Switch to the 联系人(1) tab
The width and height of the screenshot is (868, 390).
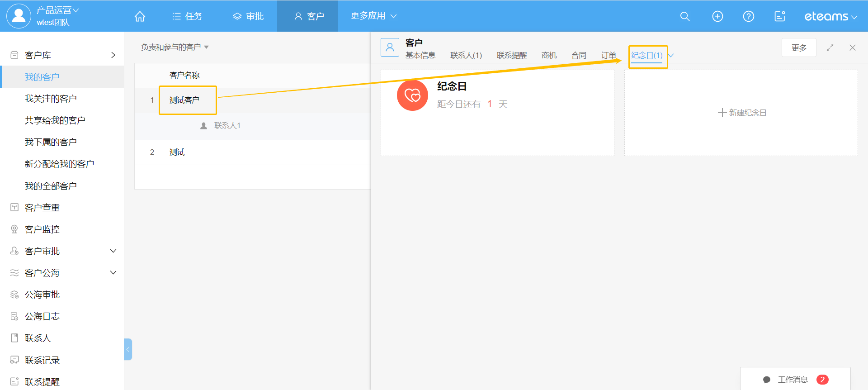point(466,55)
